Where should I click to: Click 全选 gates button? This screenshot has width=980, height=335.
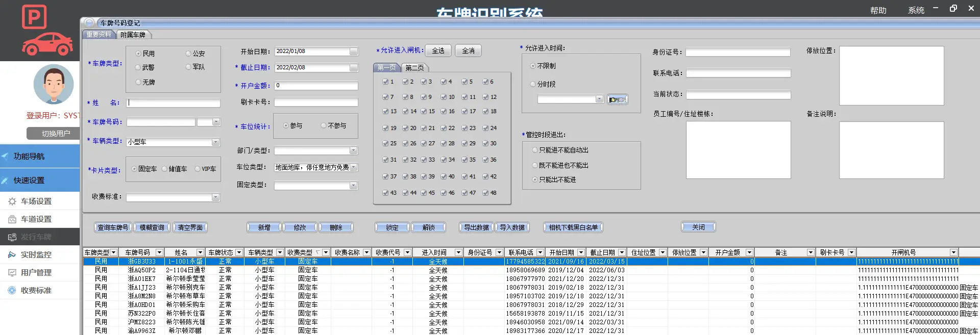[438, 50]
